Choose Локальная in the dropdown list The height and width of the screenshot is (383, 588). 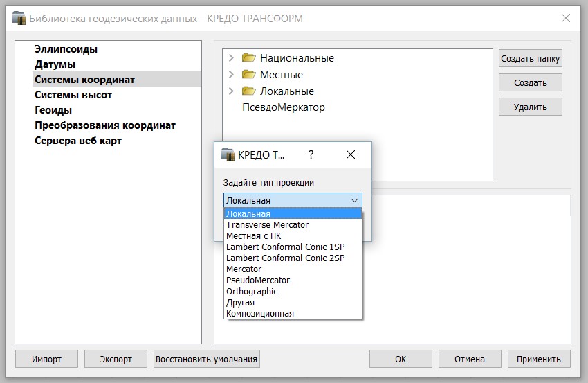[293, 213]
